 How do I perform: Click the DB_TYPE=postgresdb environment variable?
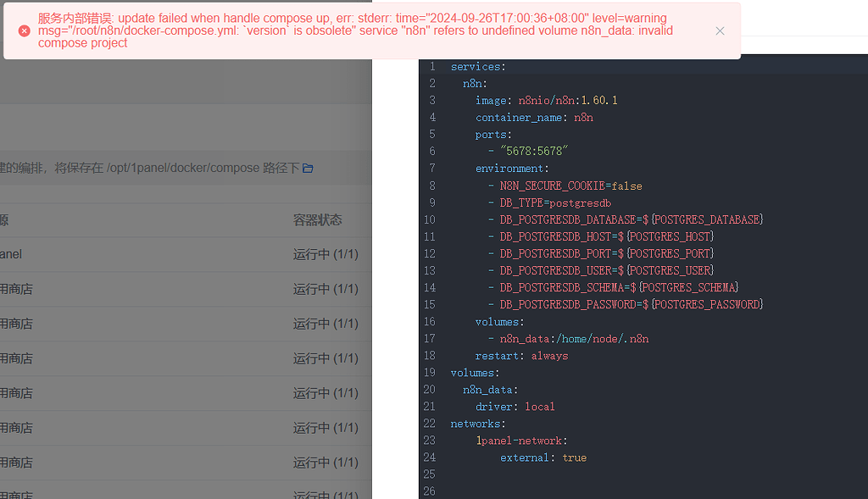click(554, 202)
